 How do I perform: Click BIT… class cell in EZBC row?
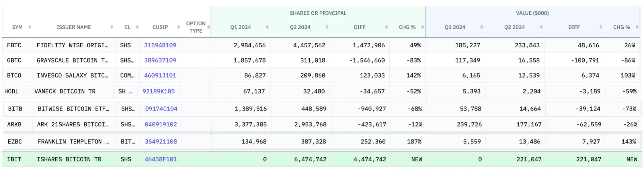[128, 142]
